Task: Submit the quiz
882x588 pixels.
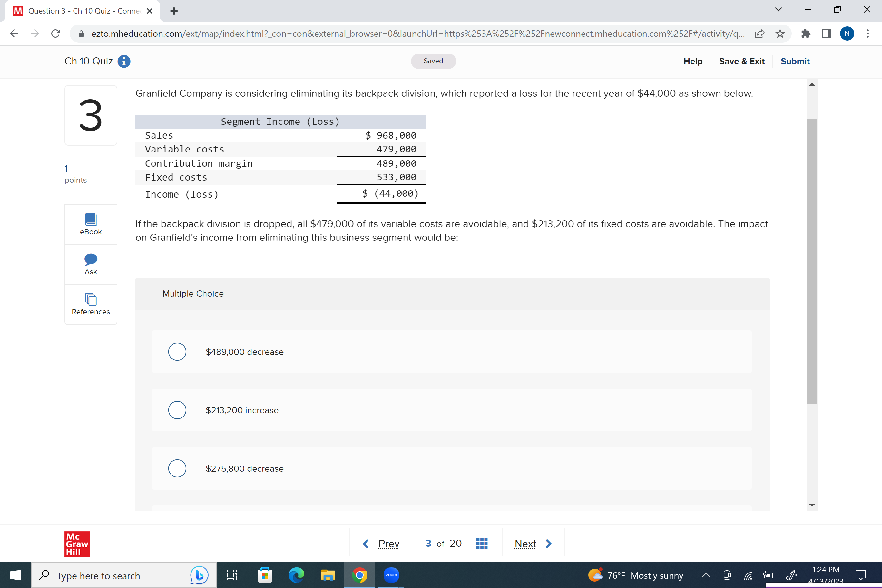Action: click(795, 61)
